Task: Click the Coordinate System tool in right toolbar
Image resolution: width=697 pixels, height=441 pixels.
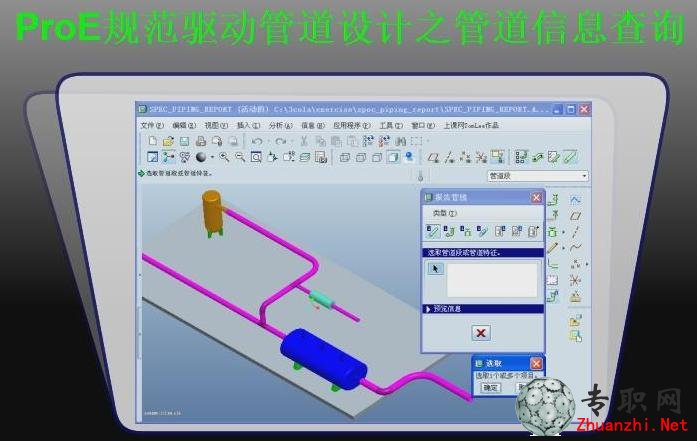Action: (x=575, y=280)
